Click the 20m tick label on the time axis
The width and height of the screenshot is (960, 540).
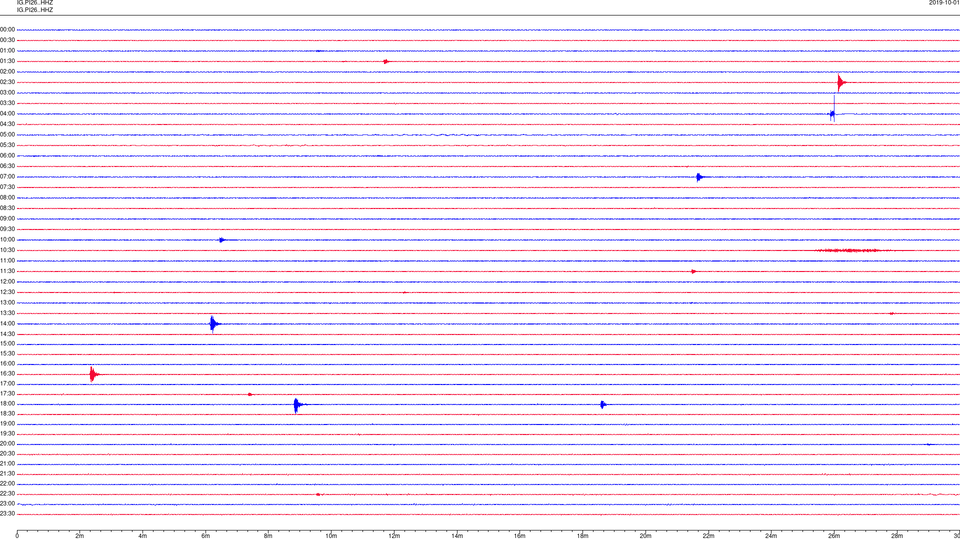[x=645, y=536]
